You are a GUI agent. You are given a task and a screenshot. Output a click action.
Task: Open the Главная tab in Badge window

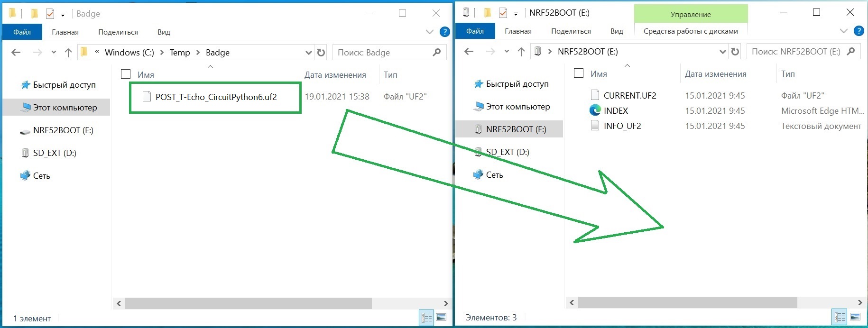[65, 32]
